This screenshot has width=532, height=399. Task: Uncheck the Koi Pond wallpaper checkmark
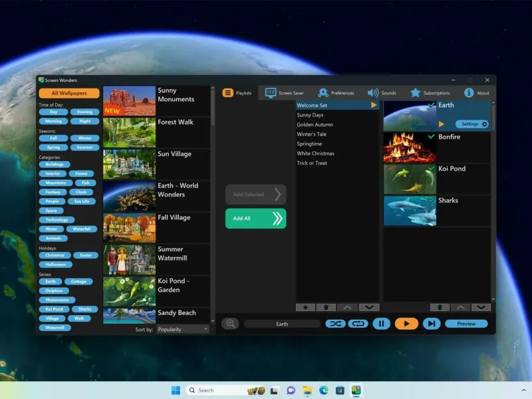pyautogui.click(x=432, y=168)
